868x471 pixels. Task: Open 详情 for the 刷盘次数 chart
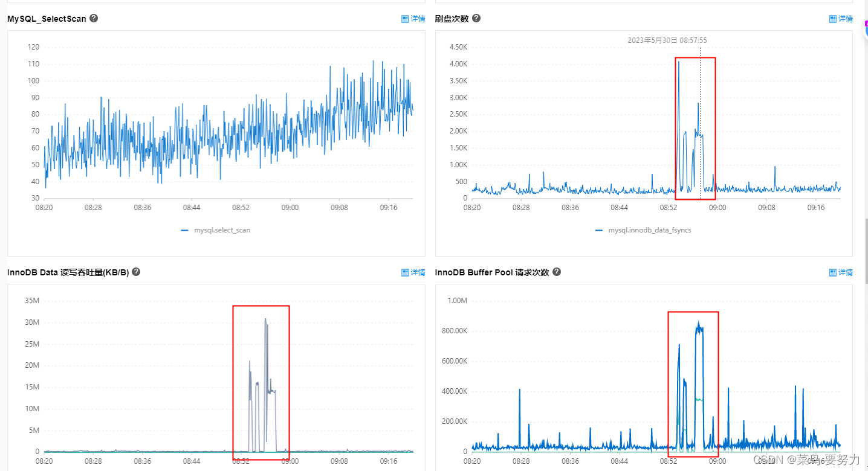pyautogui.click(x=841, y=19)
